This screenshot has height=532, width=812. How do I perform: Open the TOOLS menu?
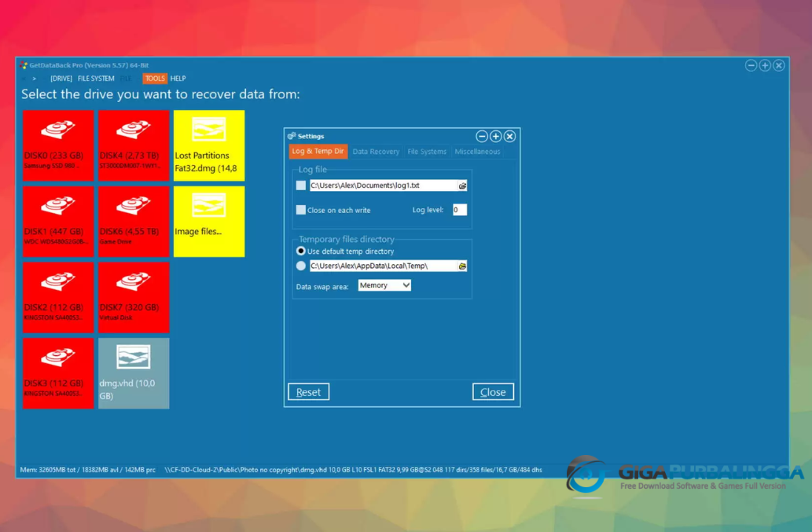click(x=155, y=79)
